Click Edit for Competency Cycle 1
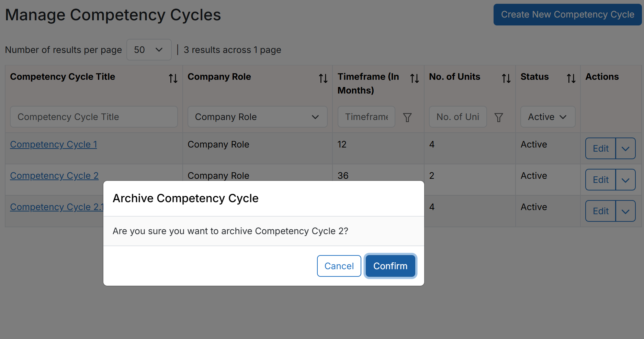 point(600,149)
